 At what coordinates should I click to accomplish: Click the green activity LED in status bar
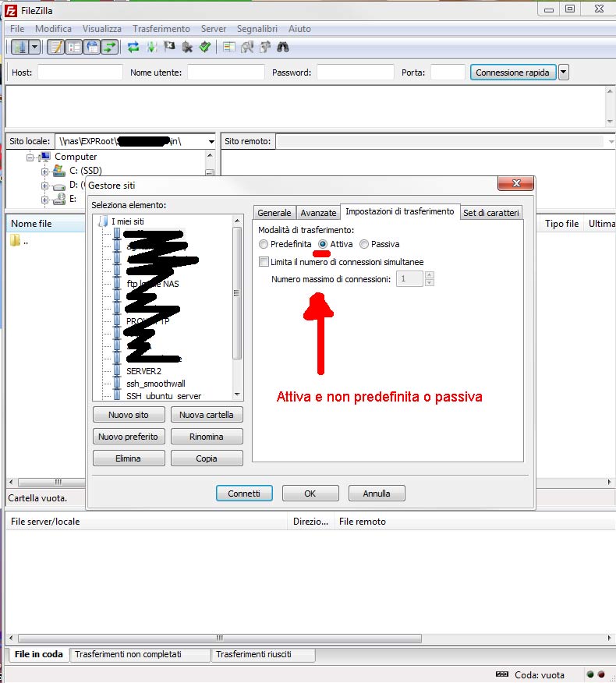[590, 674]
